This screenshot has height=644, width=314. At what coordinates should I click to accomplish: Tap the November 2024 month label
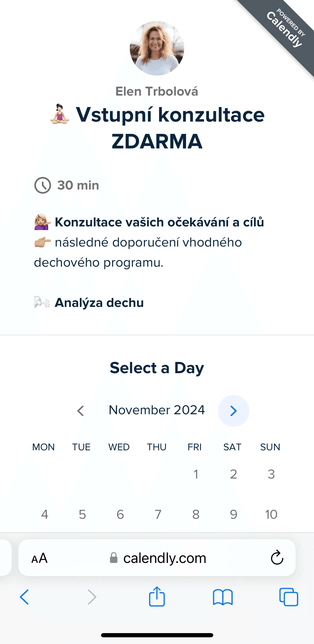(x=157, y=410)
